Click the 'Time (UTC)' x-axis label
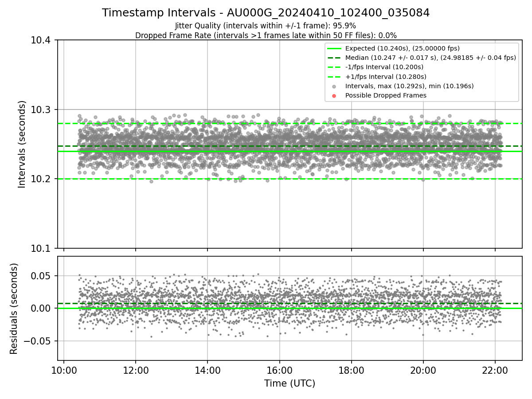This screenshot has height=399, width=532. (289, 383)
